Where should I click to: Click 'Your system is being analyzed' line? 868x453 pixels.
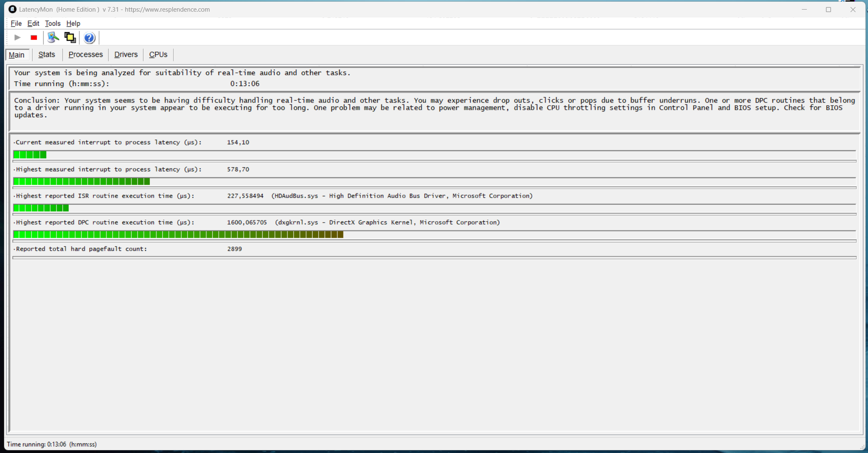pos(182,73)
